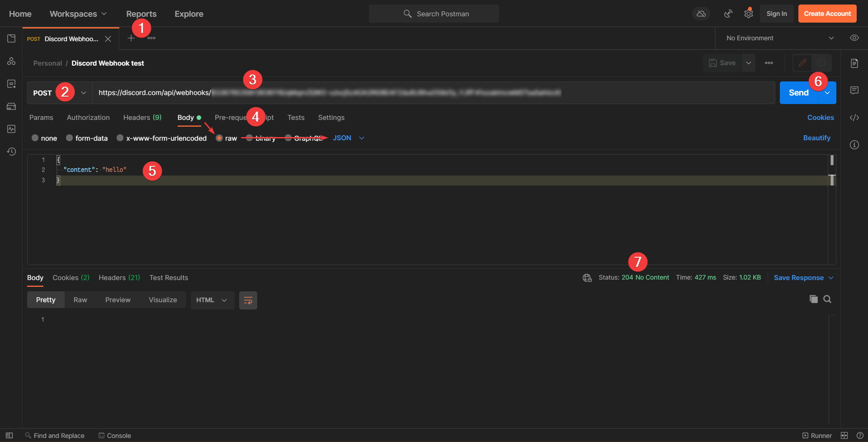Image resolution: width=868 pixels, height=442 pixels.
Task: Click the Search Postman field
Action: coord(434,14)
